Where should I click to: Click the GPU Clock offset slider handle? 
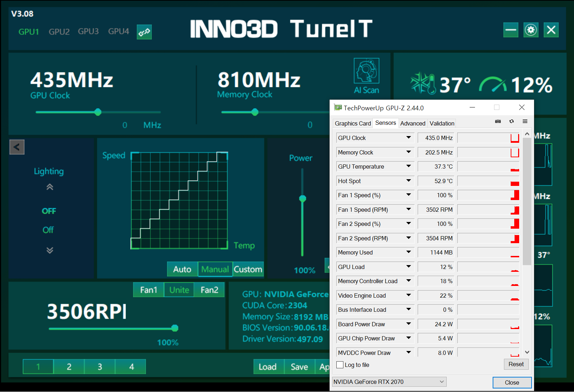point(98,112)
